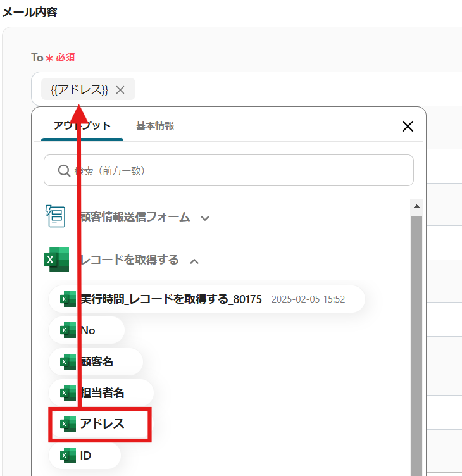The height and width of the screenshot is (476, 462).
Task: Click the レコードを取得する section label
Action: point(129,260)
